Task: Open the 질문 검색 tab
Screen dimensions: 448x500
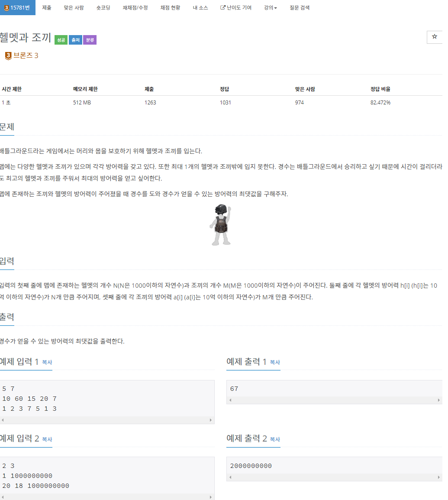Action: coord(300,8)
